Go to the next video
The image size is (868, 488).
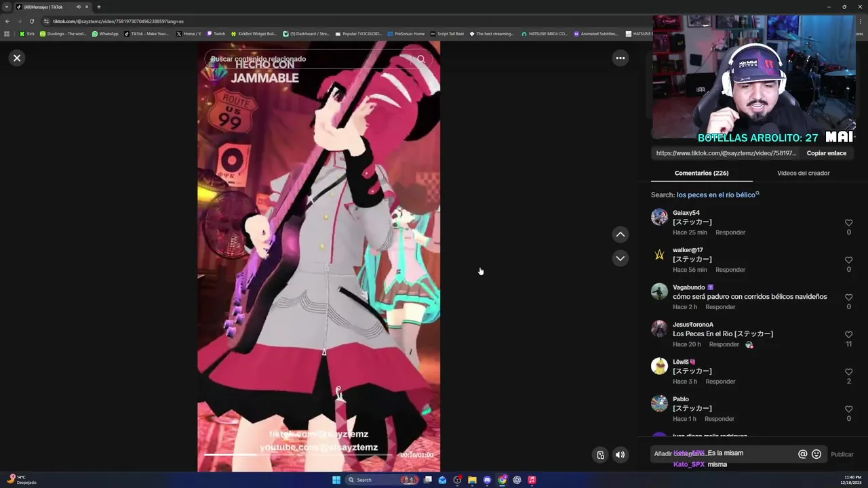click(620, 258)
